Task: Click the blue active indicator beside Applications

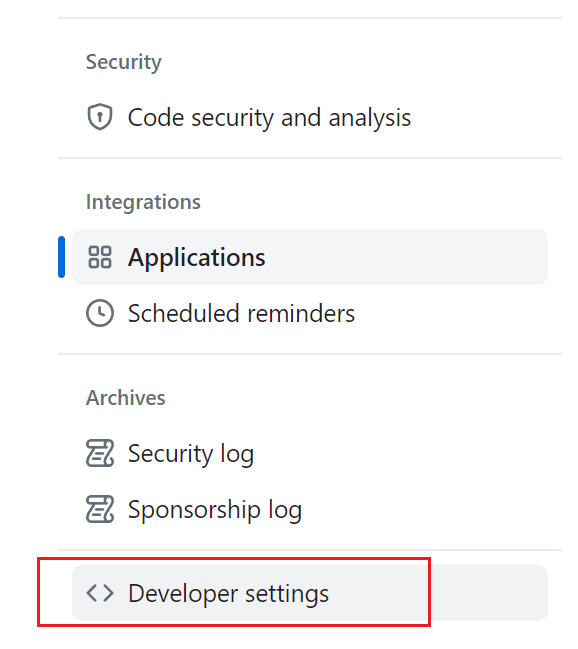Action: (x=61, y=257)
